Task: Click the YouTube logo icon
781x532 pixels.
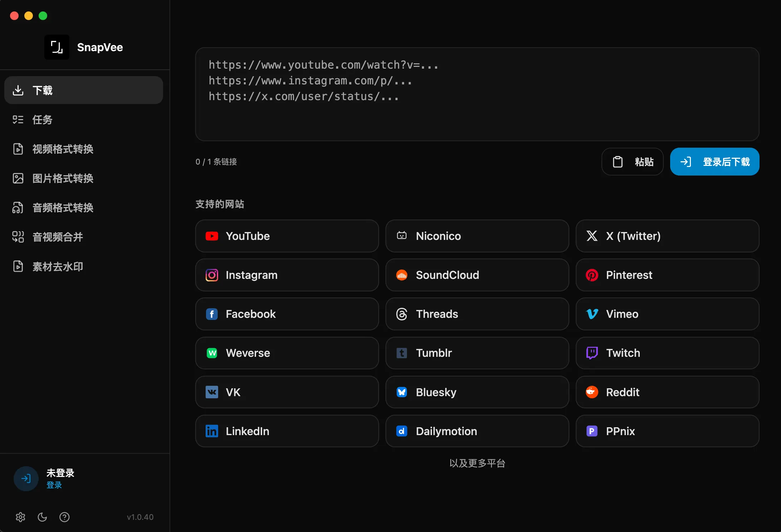Action: click(212, 236)
